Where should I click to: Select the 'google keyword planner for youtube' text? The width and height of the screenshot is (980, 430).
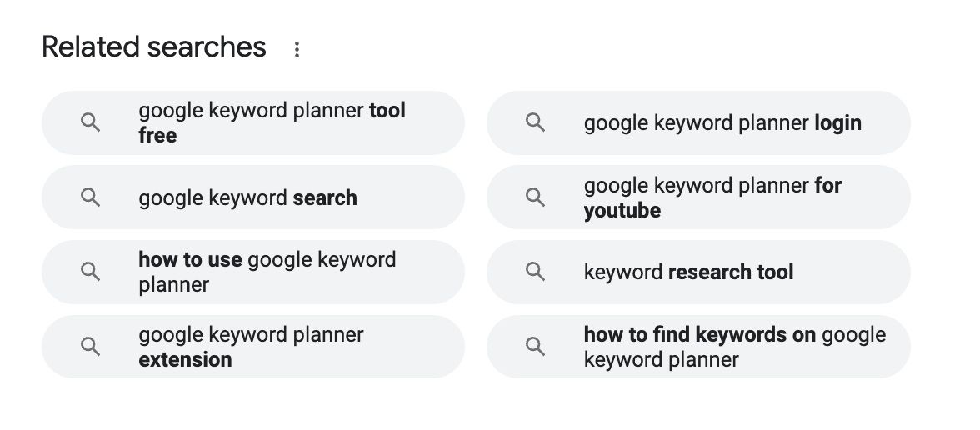click(712, 197)
